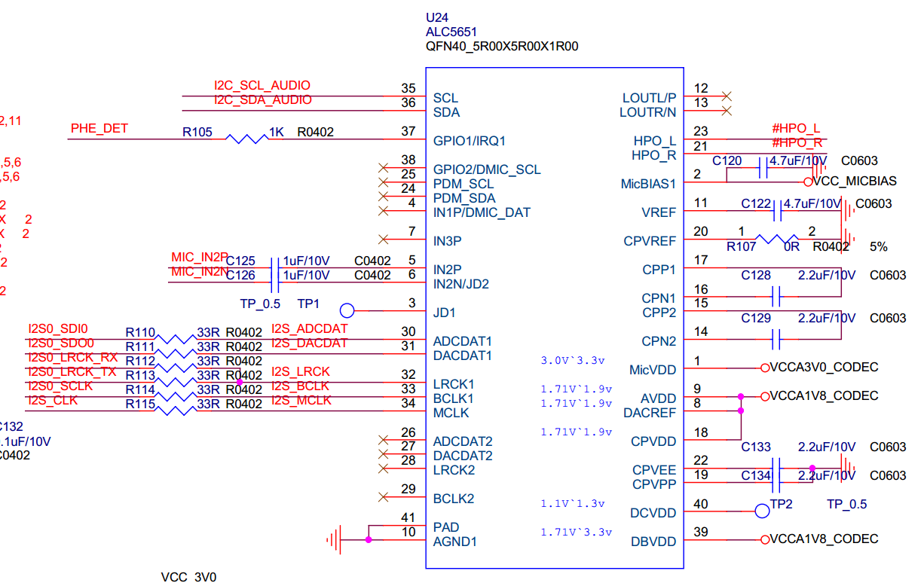Click the VCC_MICBIAS power port circle
This screenshot has height=583, width=924.
tap(808, 182)
